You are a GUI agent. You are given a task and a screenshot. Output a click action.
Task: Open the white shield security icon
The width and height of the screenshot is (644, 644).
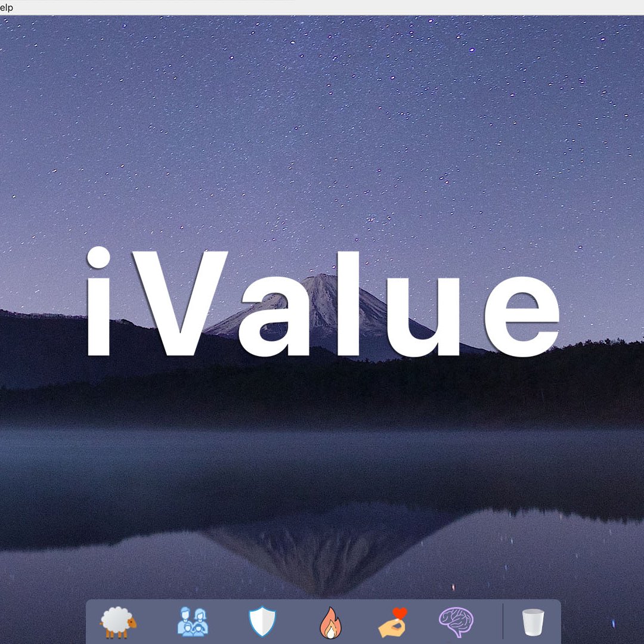[262, 623]
